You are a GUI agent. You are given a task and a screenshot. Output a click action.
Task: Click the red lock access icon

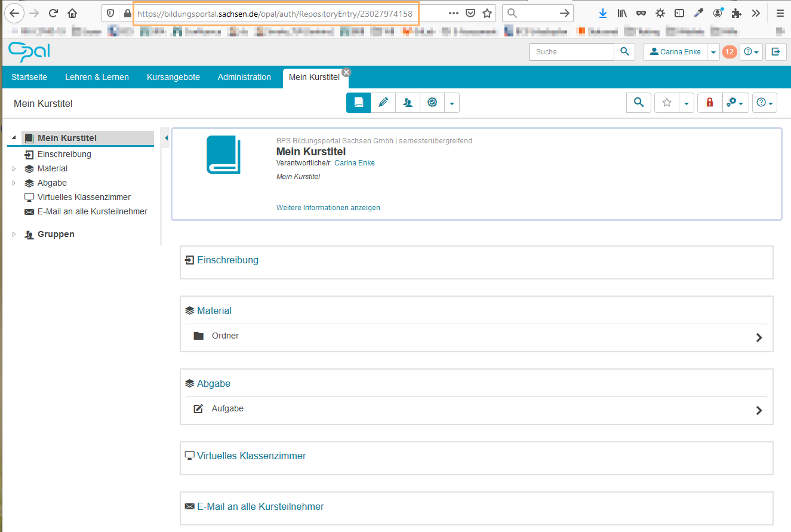[x=710, y=103]
